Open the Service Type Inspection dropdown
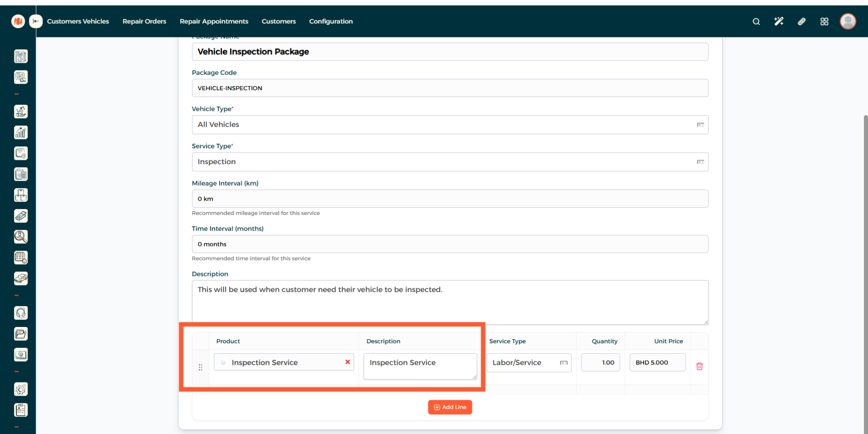Image resolution: width=868 pixels, height=434 pixels. [x=700, y=162]
